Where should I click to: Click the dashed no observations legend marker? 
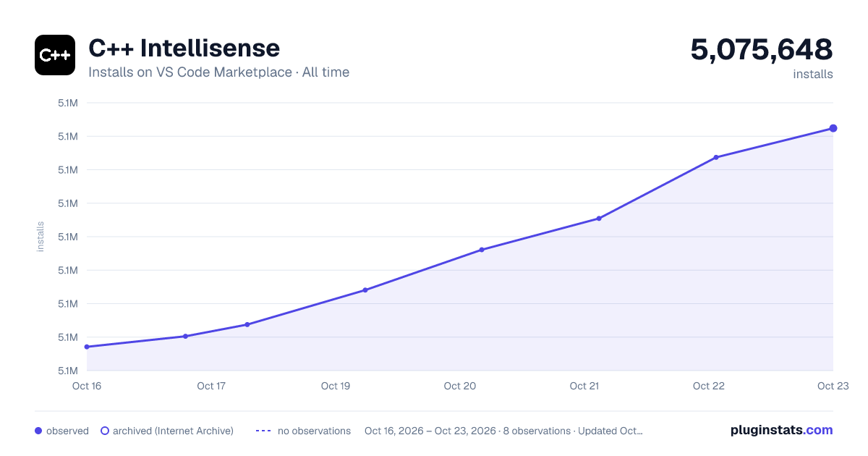click(x=263, y=431)
